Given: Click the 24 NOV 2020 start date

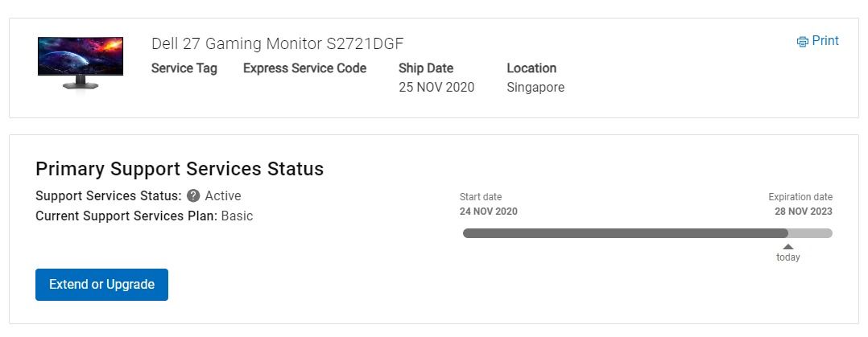Looking at the screenshot, I should coord(489,212).
